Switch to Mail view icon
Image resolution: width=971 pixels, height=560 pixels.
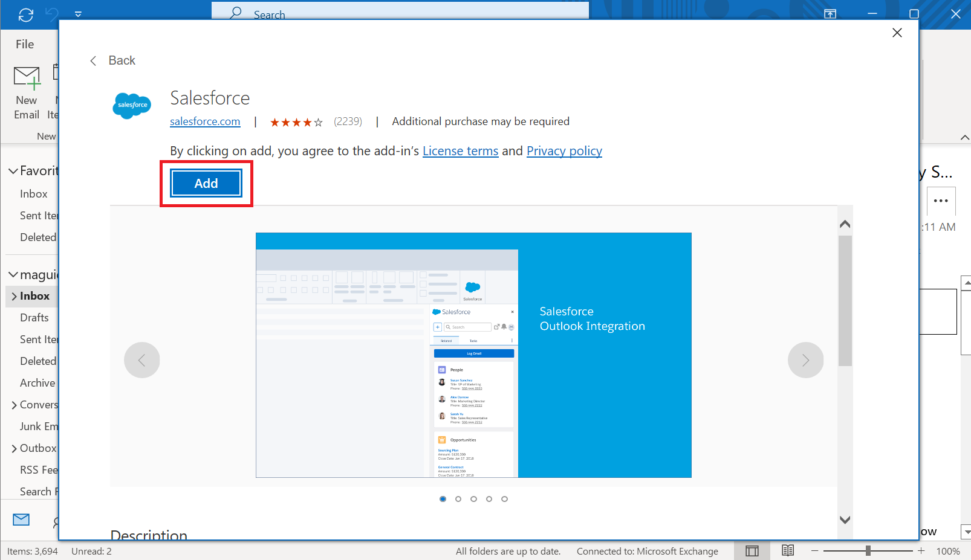[21, 519]
